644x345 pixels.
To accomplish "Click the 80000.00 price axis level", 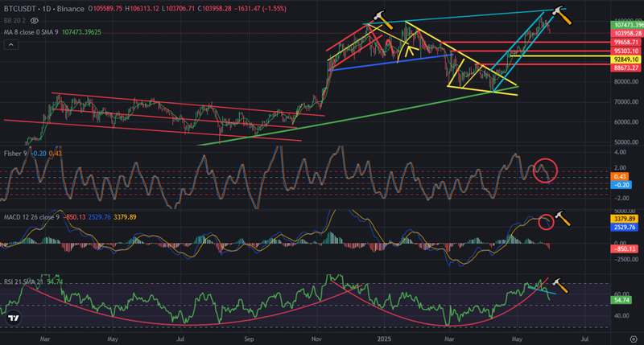I will pyautogui.click(x=626, y=82).
